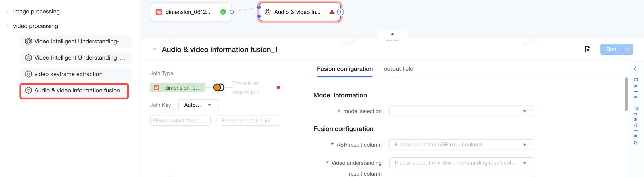Click the dimension_0612 node icon on canvas
Image resolution: width=644 pixels, height=177 pixels.
159,12
